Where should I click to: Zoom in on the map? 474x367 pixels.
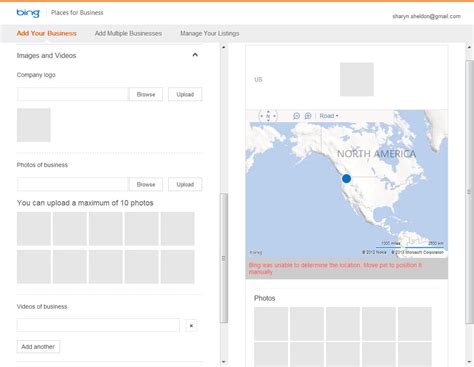[308, 116]
